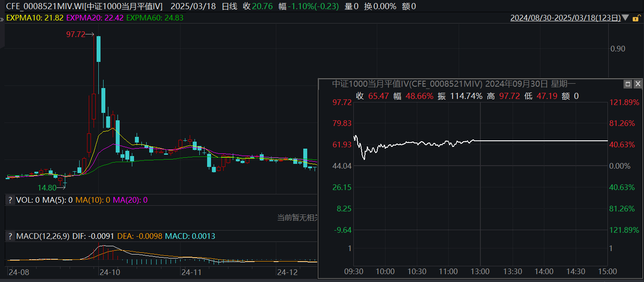Click the 26.15 popup price axis label

coord(342,187)
